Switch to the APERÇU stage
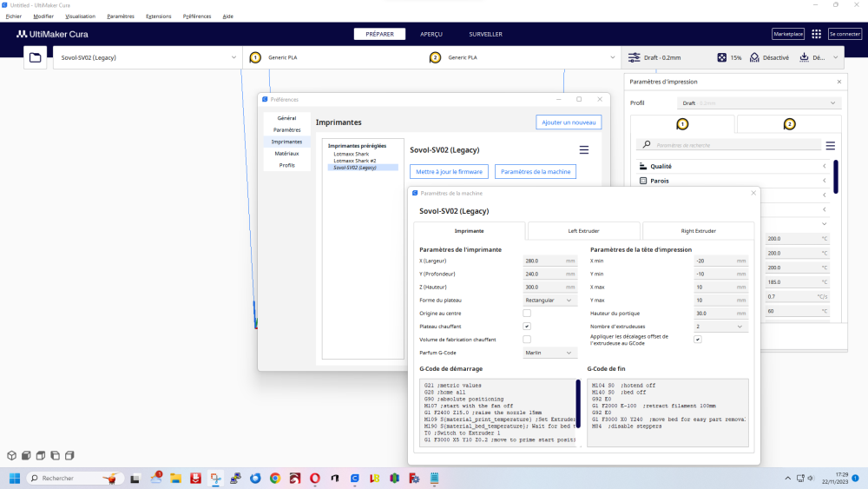 (431, 35)
